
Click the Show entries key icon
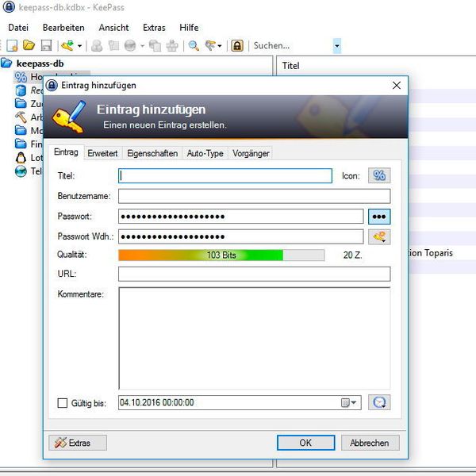pos(210,46)
